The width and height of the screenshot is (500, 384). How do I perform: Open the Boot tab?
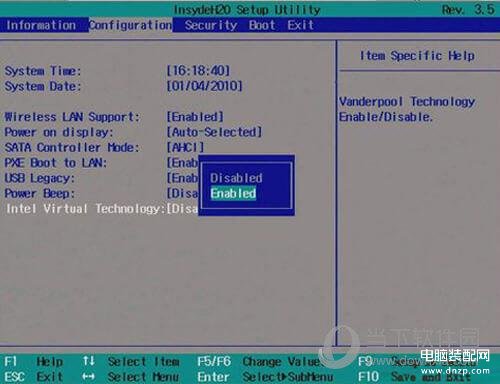[x=262, y=25]
